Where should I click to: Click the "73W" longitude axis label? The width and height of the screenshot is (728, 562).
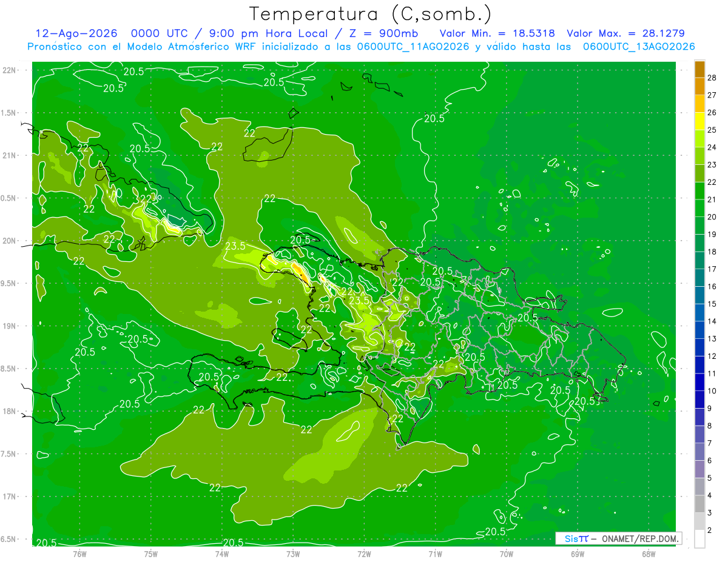click(x=293, y=554)
